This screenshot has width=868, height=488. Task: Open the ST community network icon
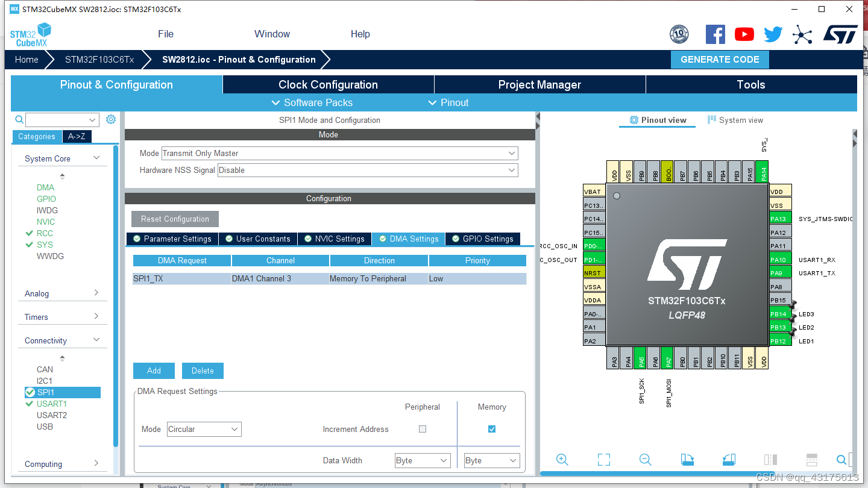pyautogui.click(x=802, y=34)
